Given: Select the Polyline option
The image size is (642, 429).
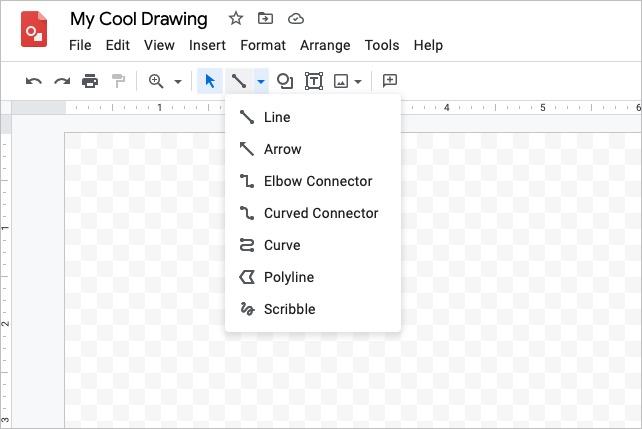Looking at the screenshot, I should point(313,277).
